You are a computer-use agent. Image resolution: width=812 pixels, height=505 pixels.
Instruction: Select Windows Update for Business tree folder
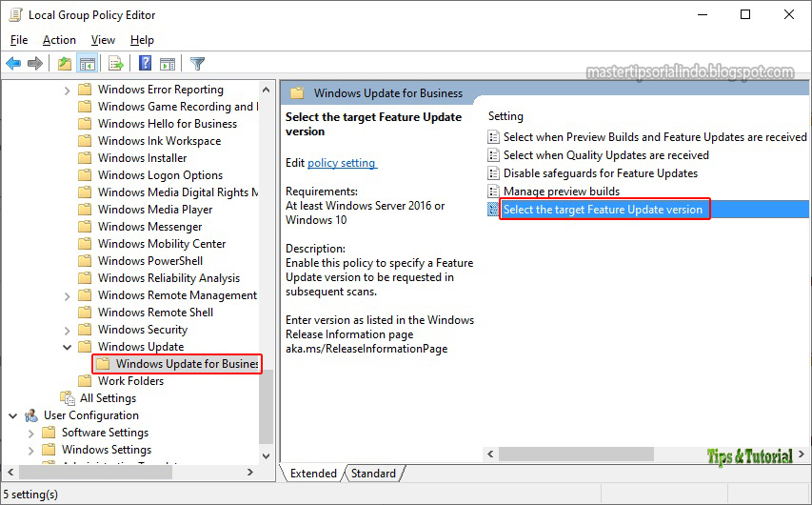178,364
